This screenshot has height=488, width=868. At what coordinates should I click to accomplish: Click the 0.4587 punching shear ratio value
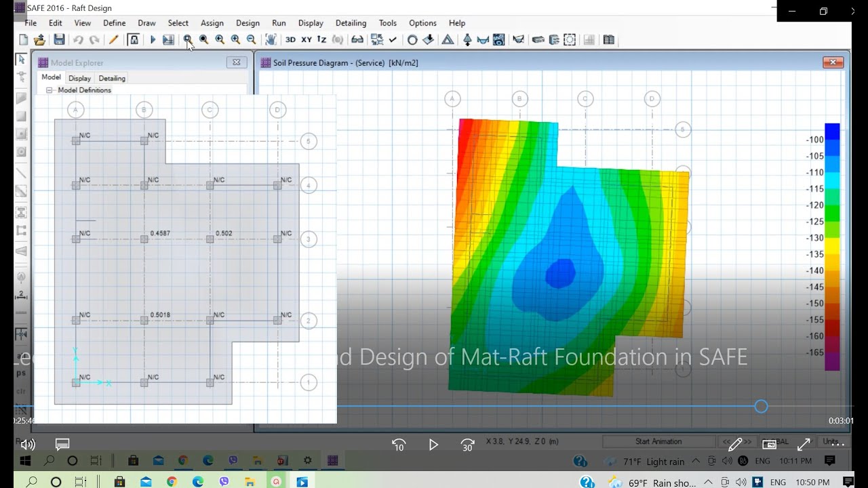[160, 233]
